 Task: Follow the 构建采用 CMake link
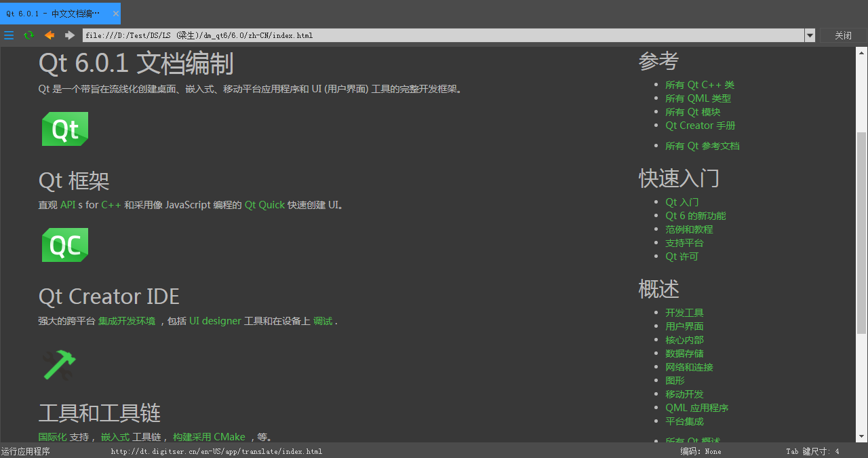[x=209, y=437]
